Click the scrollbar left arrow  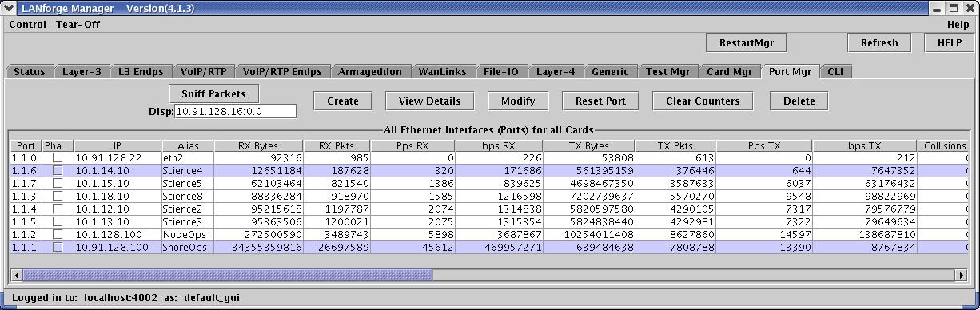point(16,275)
